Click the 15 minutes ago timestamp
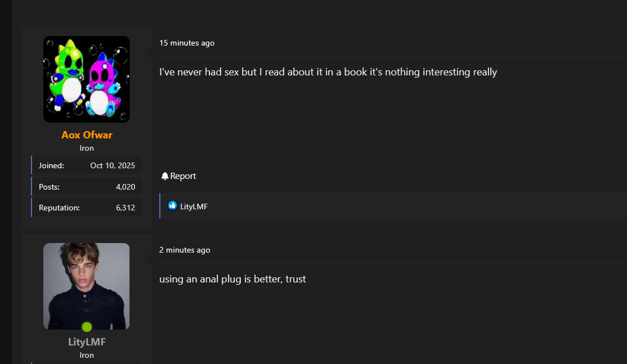The image size is (627, 364). click(x=187, y=43)
